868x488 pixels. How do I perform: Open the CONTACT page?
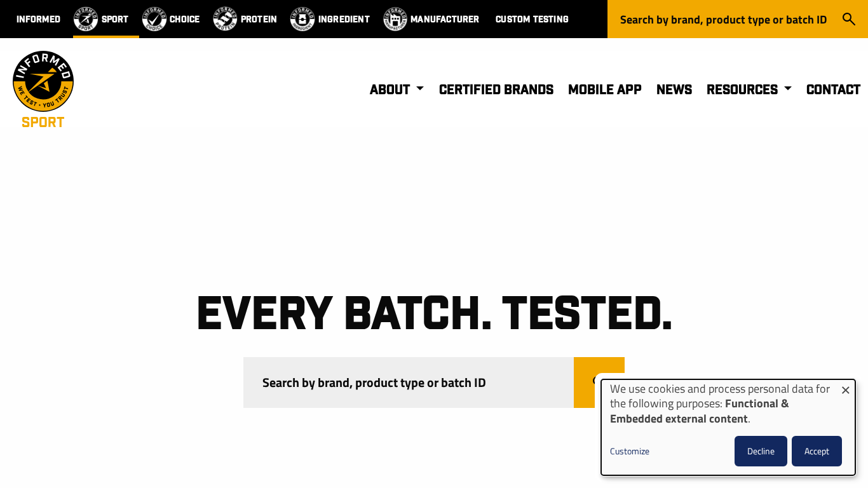(833, 90)
